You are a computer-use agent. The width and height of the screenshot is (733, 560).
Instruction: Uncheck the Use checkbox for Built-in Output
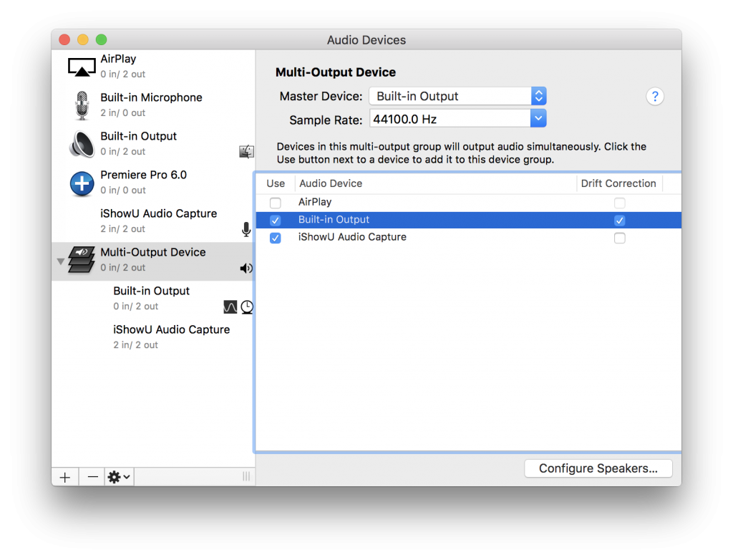click(x=275, y=220)
